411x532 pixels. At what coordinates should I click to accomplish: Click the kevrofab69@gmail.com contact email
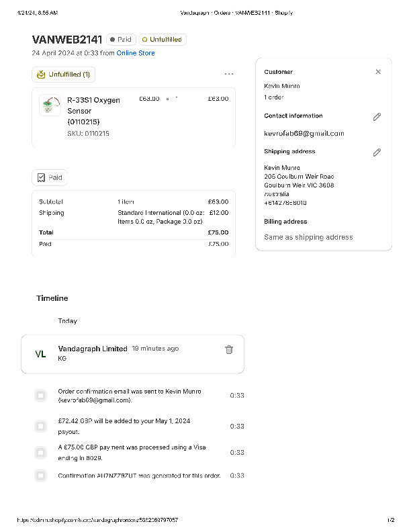pyautogui.click(x=304, y=134)
